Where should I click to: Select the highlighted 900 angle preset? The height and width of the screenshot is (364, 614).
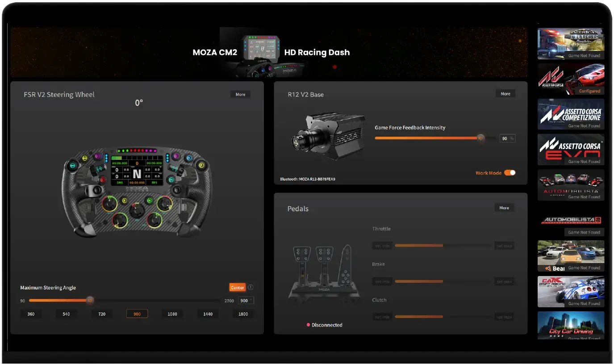[137, 314]
